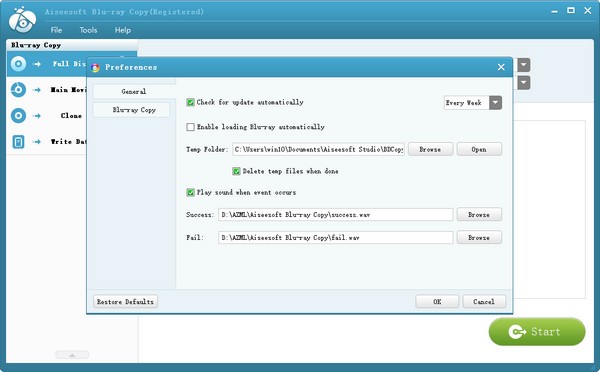Open the Help menu
Viewport: 600px width, 372px height.
[x=122, y=30]
